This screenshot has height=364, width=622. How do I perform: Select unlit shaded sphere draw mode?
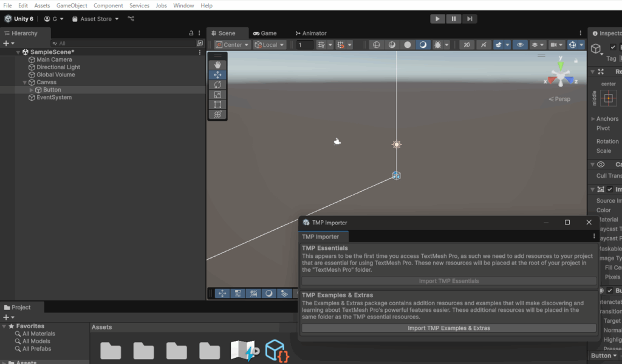point(408,45)
